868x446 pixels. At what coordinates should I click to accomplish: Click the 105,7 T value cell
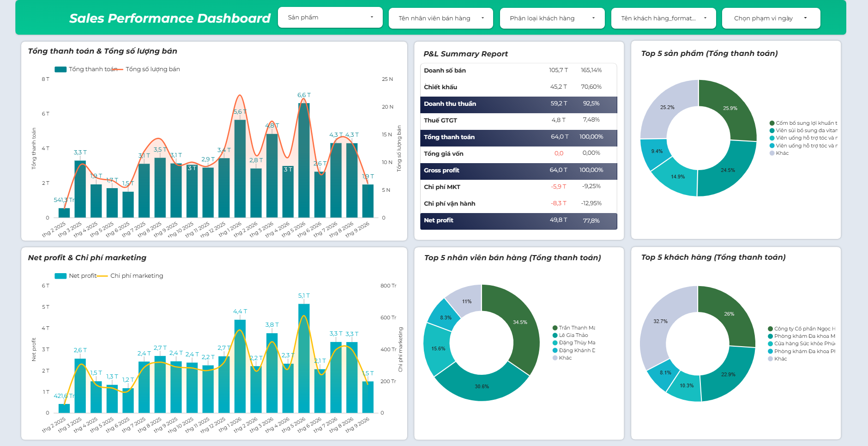click(x=558, y=70)
